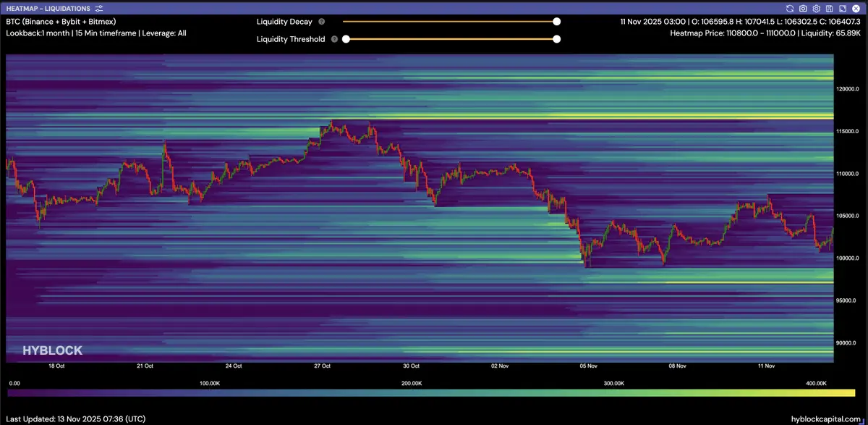Image resolution: width=868 pixels, height=425 pixels.
Task: Click the 0.00 legend value
Action: pos(14,383)
